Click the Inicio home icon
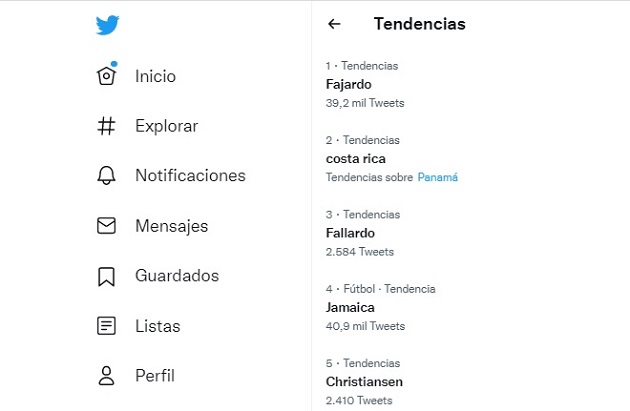The height and width of the screenshot is (411, 630). pos(106,76)
